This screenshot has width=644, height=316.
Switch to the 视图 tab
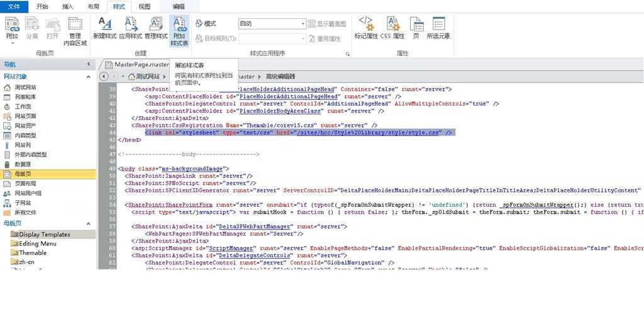tap(144, 6)
